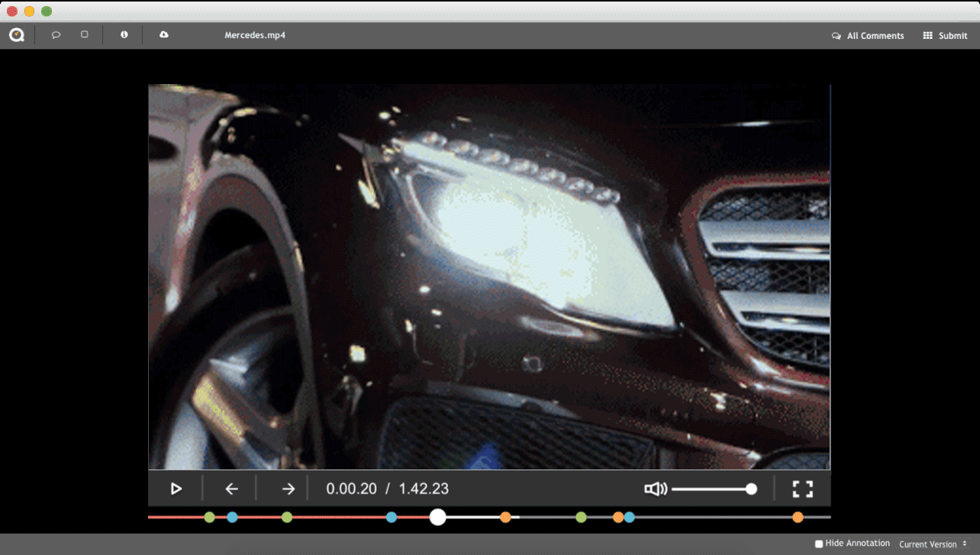Select the comment bubble tool
This screenshot has width=980, height=555.
point(56,35)
